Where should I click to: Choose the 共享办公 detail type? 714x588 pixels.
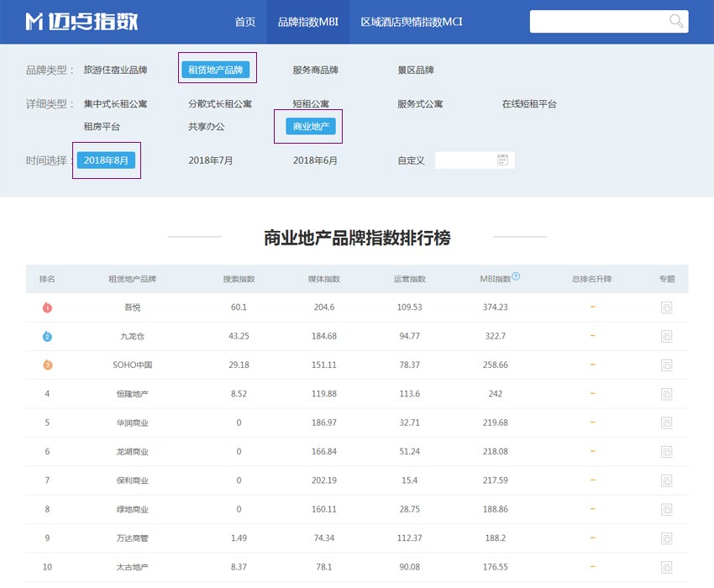207,127
